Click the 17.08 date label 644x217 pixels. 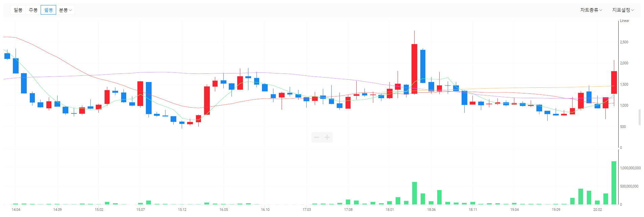[348, 210]
